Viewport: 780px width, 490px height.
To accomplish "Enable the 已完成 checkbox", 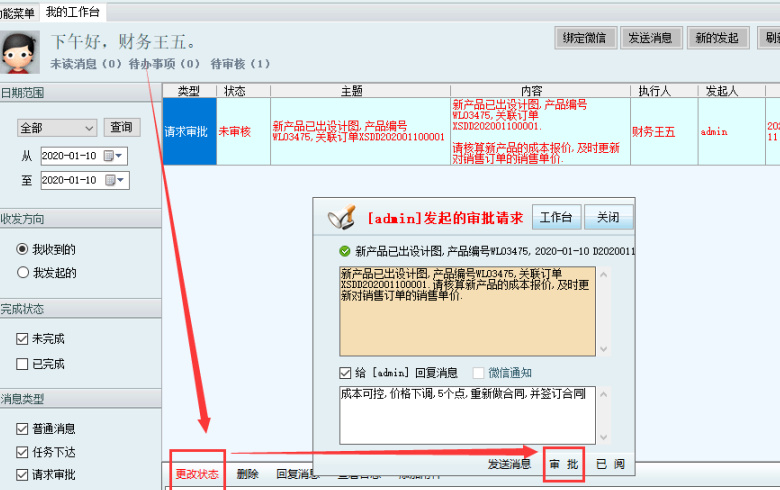I will click(23, 364).
